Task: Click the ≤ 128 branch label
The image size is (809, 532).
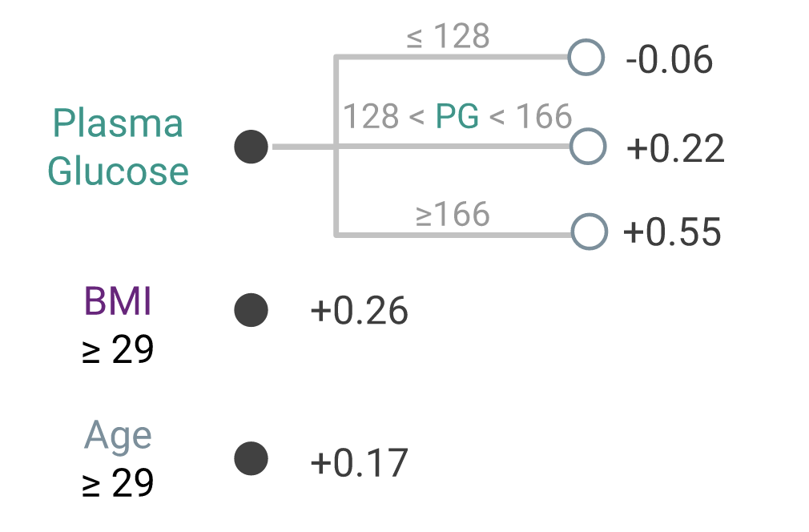Action: (x=448, y=36)
